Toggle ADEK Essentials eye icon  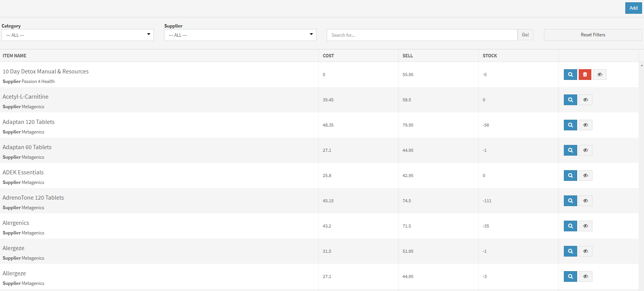pos(586,176)
